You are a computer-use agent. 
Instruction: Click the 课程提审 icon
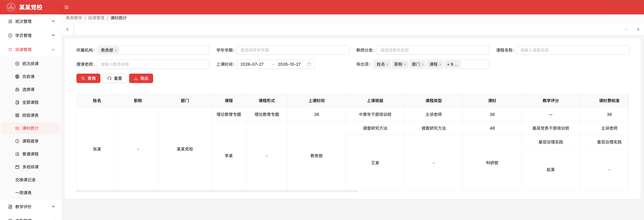(x=17, y=141)
